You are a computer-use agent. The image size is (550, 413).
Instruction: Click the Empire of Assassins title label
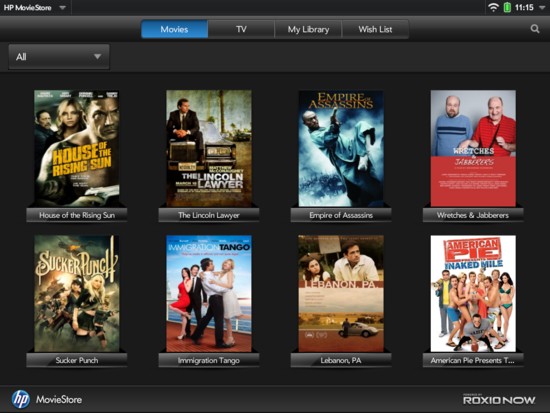(x=341, y=215)
